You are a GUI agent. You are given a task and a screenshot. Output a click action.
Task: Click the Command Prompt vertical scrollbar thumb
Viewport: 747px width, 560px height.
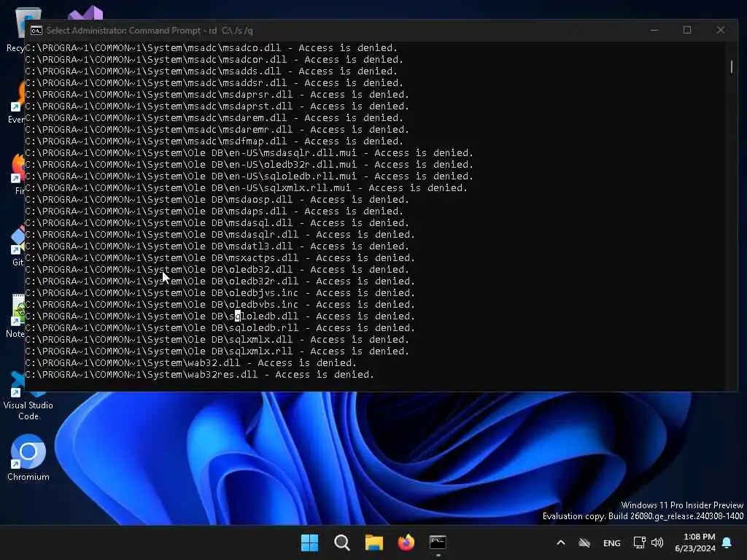point(731,66)
